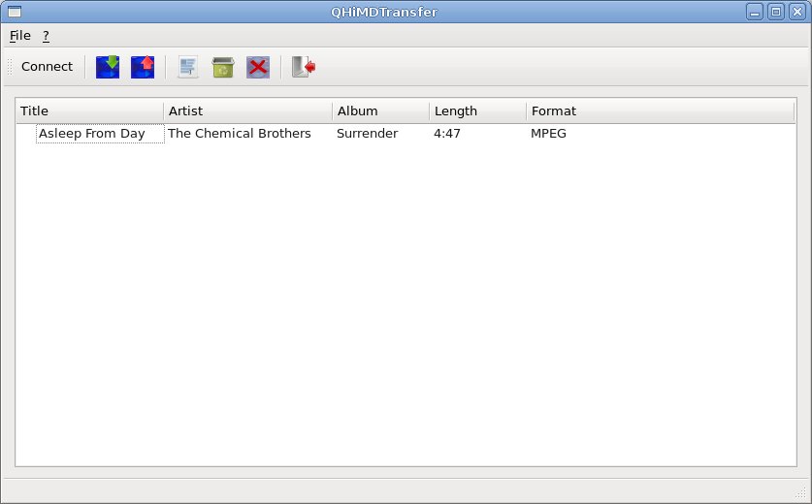
Task: Click the Length column header
Action: pos(477,110)
